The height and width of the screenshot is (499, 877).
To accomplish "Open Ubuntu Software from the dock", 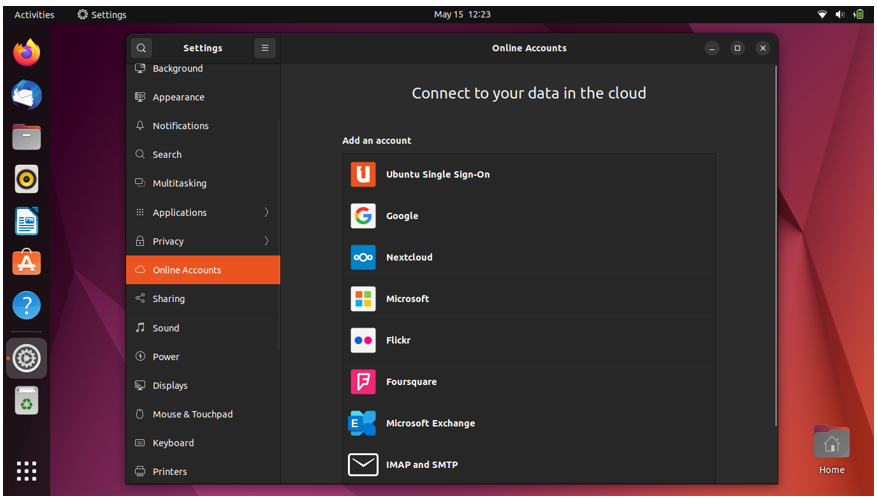I will point(26,262).
